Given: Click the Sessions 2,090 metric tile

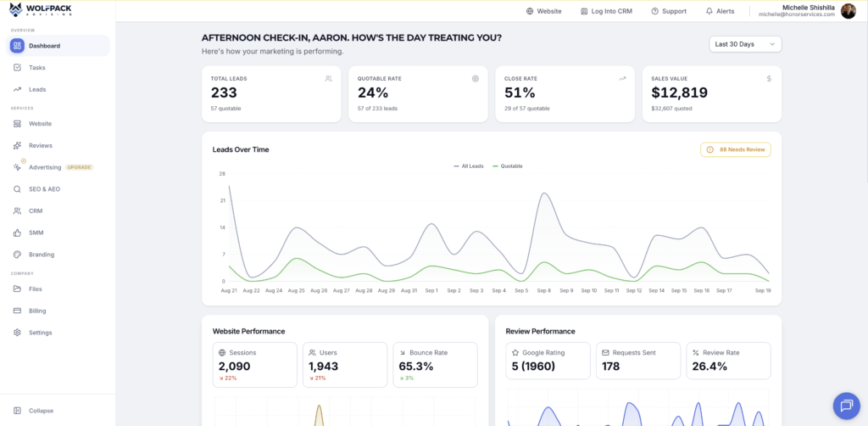Looking at the screenshot, I should 254,365.
